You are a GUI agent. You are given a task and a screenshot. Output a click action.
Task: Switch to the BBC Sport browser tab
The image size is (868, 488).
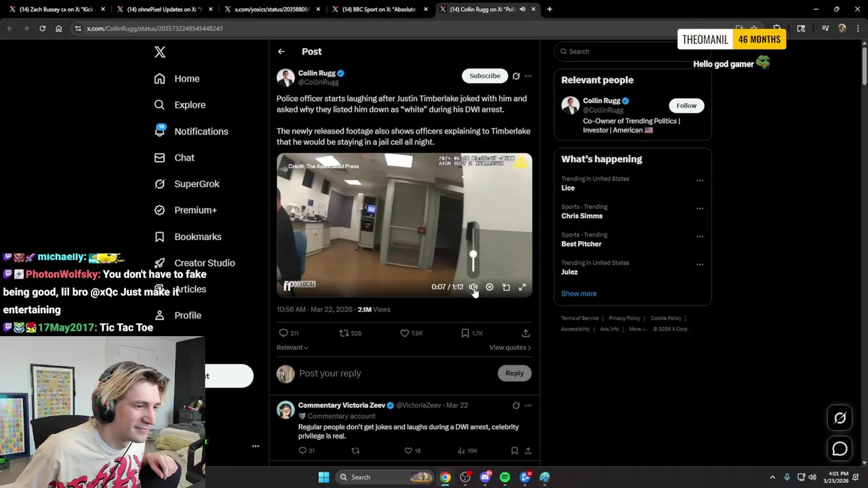click(x=380, y=9)
